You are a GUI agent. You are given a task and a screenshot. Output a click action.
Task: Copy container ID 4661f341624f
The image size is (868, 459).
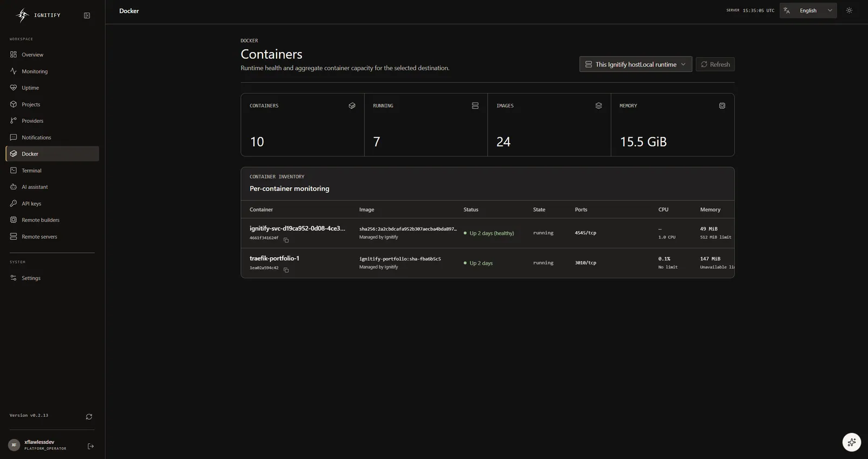(x=286, y=240)
